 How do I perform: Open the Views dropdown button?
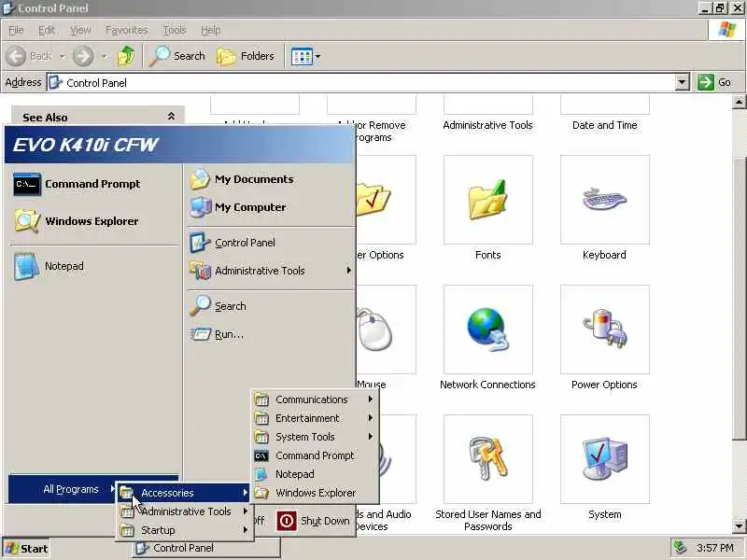coord(306,56)
